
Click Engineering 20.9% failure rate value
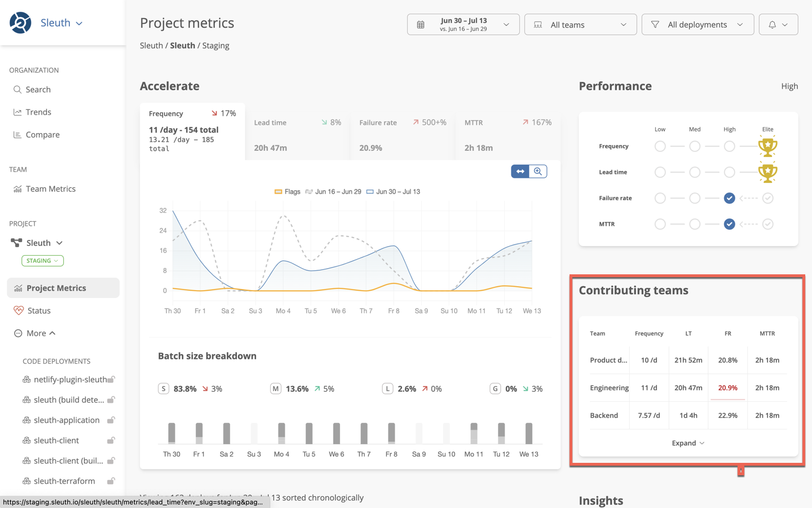(727, 387)
